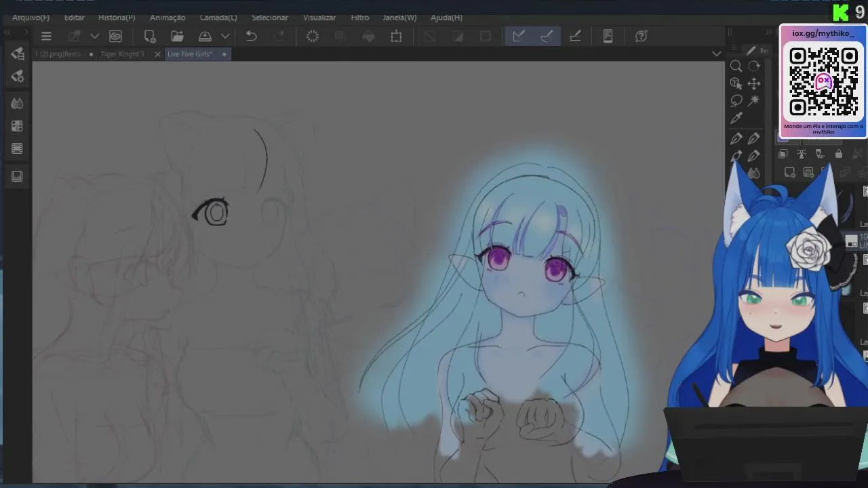The image size is (868, 488).
Task: Open the Support help icon
Action: pos(641,37)
